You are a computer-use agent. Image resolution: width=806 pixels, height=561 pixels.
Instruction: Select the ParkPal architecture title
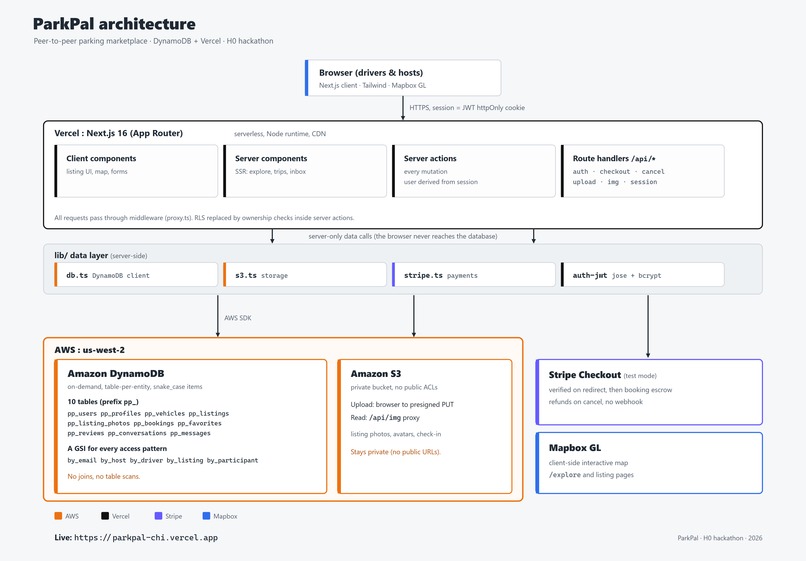click(x=114, y=24)
